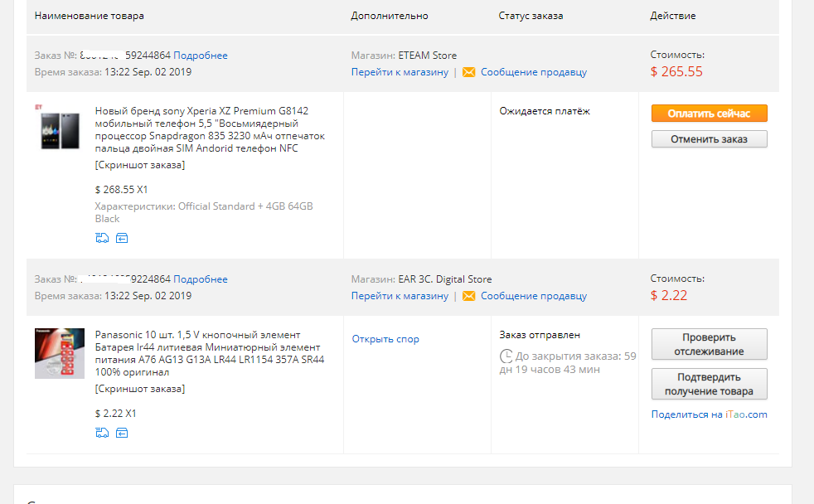Click price '$ 2.22 X1'
Screen dimensions: 814x504
coord(116,414)
